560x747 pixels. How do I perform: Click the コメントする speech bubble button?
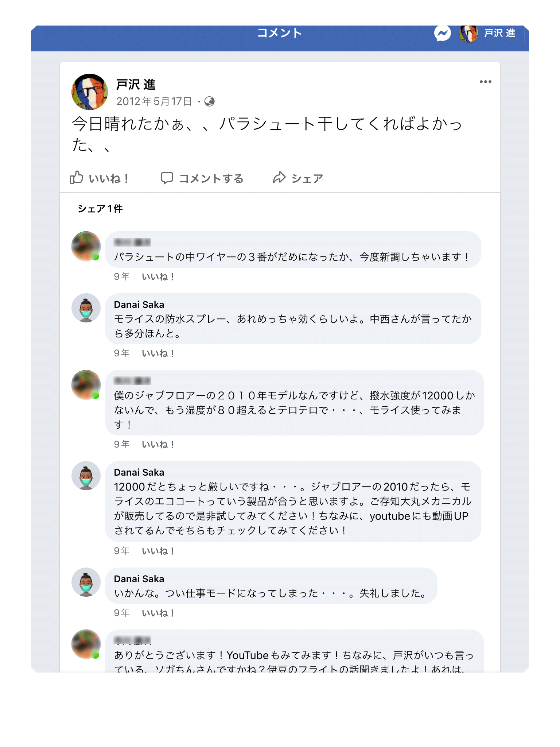pos(202,178)
